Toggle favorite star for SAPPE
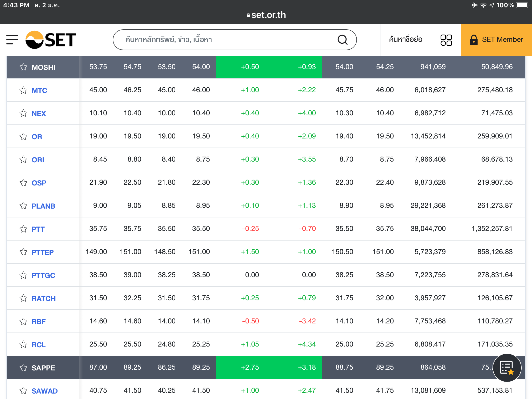The image size is (532, 399). [23, 368]
